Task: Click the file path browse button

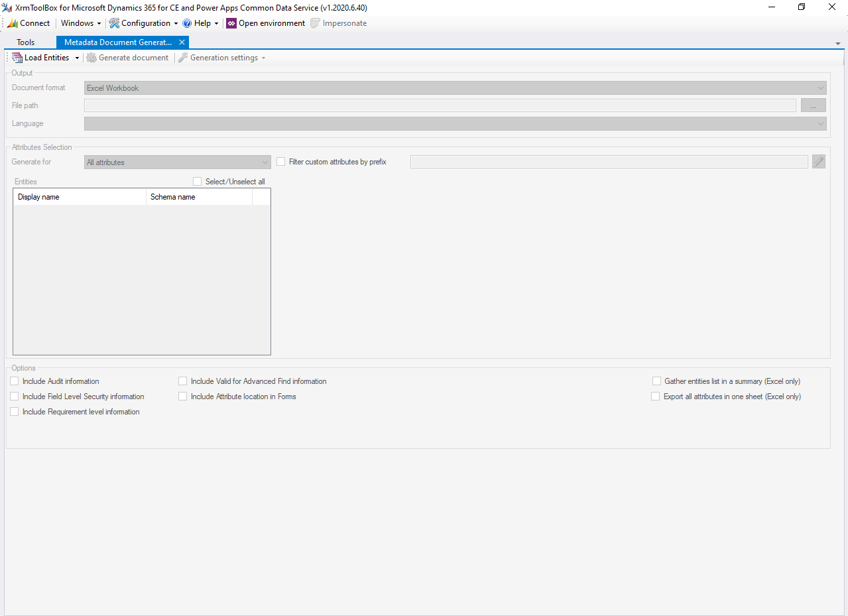Action: pos(813,105)
